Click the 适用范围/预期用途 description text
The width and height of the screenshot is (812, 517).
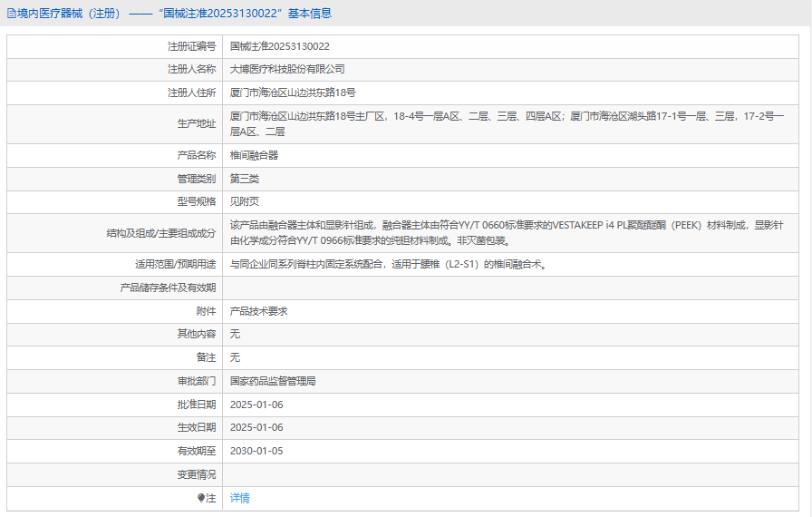[x=388, y=265]
